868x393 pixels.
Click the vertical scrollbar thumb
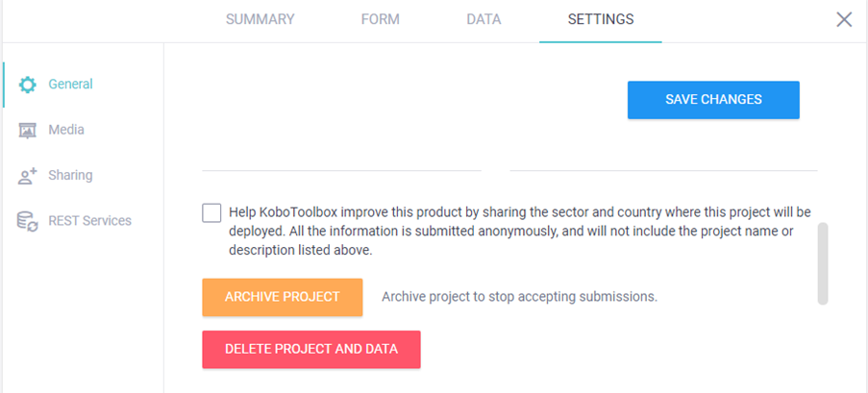click(x=823, y=263)
